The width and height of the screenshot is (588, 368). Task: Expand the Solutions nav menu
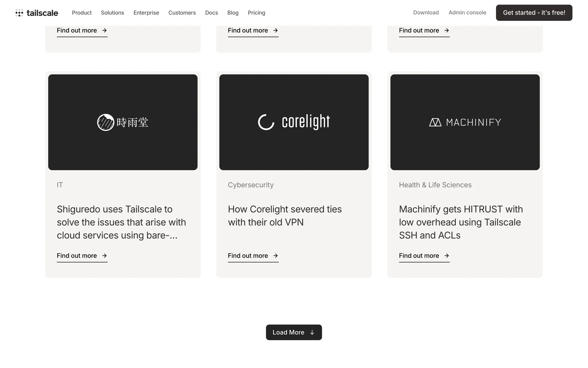[x=112, y=13]
